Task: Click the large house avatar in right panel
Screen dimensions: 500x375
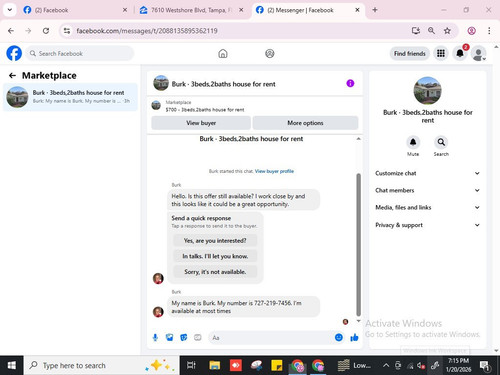Action: (x=427, y=90)
